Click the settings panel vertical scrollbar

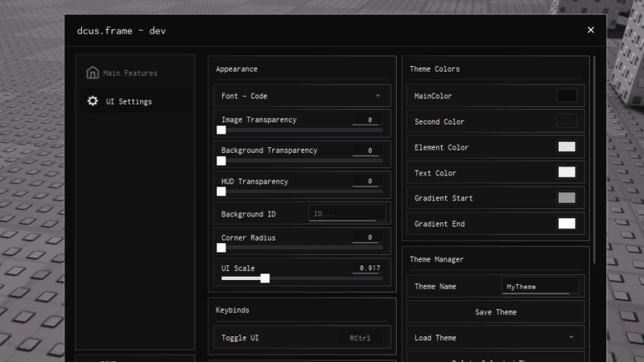tap(594, 160)
